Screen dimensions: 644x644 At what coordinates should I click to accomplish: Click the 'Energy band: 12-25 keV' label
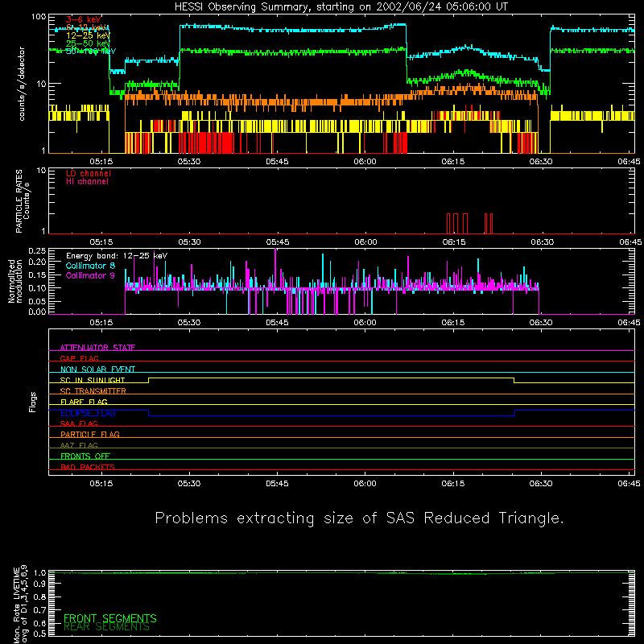117,256
